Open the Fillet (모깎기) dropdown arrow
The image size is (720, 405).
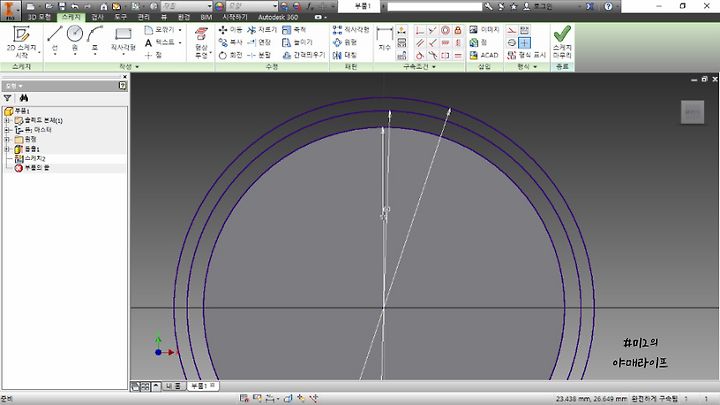pos(180,30)
